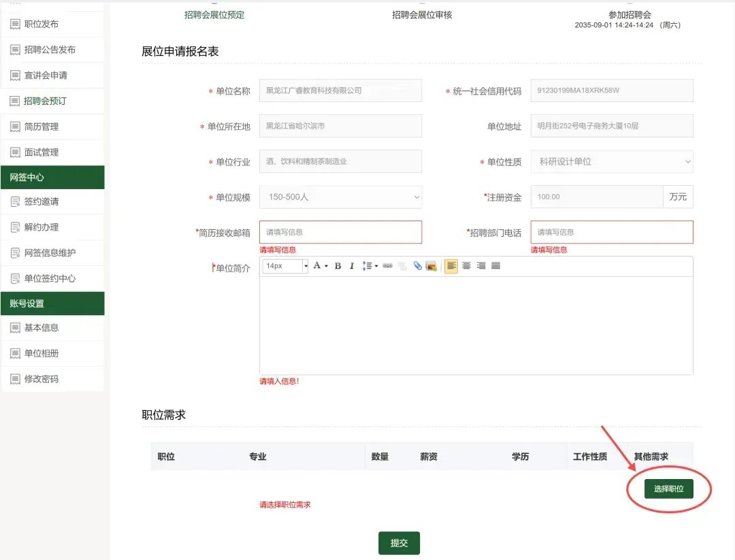Expand the line spacing dropdown

point(376,266)
